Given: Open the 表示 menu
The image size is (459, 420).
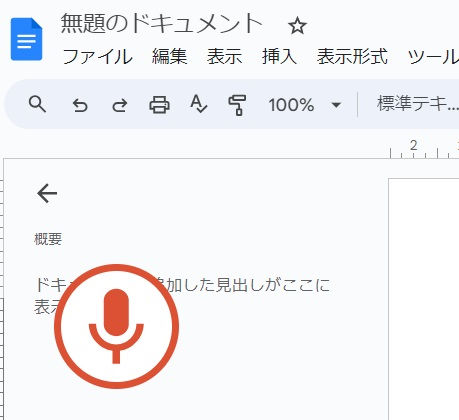Looking at the screenshot, I should 224,56.
